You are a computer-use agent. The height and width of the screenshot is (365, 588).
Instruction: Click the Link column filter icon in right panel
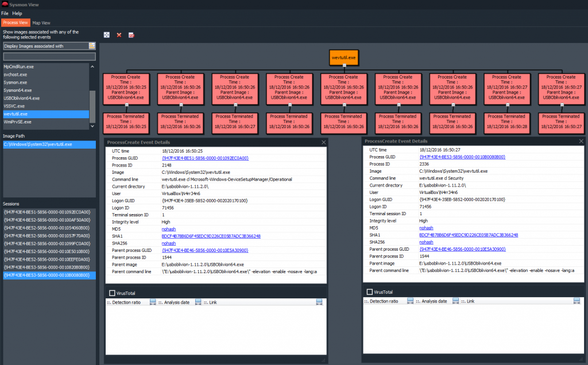tap(576, 301)
